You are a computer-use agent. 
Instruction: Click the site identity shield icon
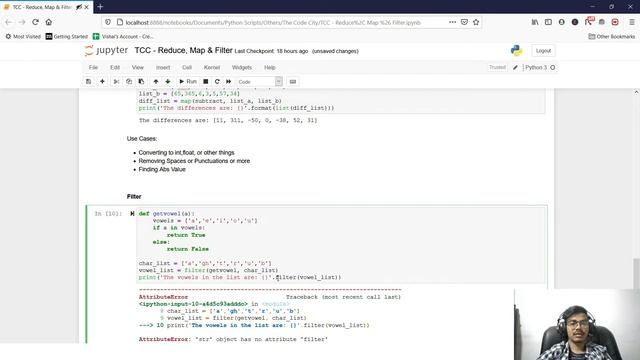tap(108, 22)
